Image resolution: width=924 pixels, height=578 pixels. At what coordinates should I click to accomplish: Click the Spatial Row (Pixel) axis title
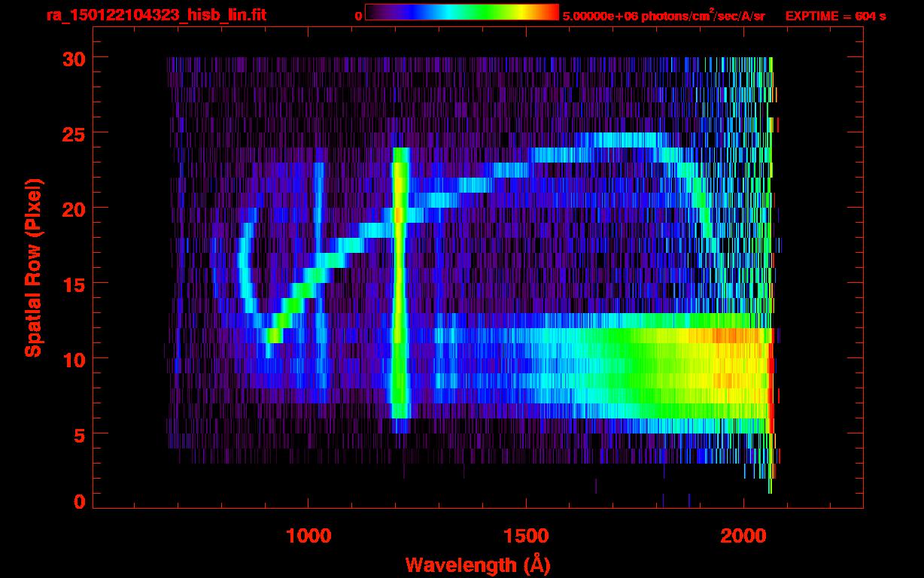coord(33,268)
